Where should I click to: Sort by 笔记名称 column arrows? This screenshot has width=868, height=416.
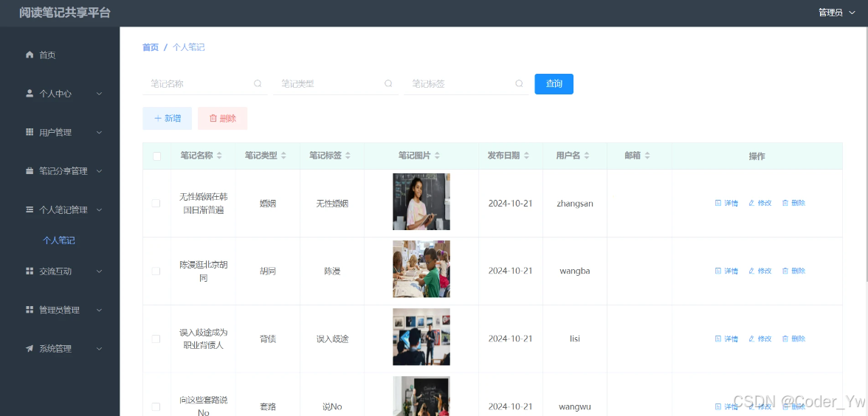[x=219, y=156]
